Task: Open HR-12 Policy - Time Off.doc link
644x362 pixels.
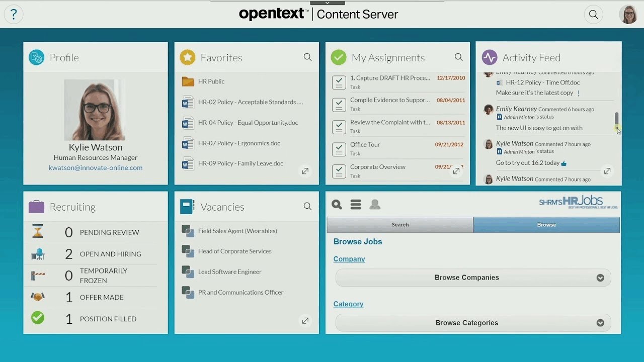Action: click(x=543, y=82)
